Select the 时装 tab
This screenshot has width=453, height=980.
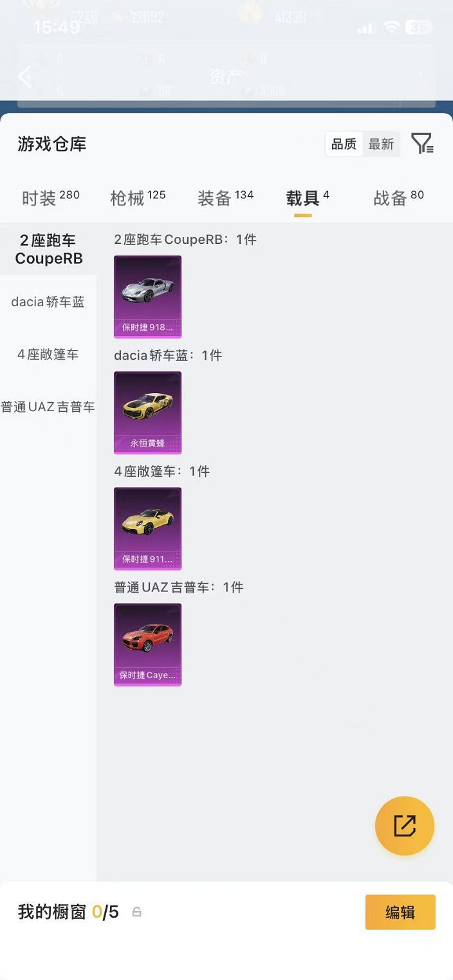point(51,198)
